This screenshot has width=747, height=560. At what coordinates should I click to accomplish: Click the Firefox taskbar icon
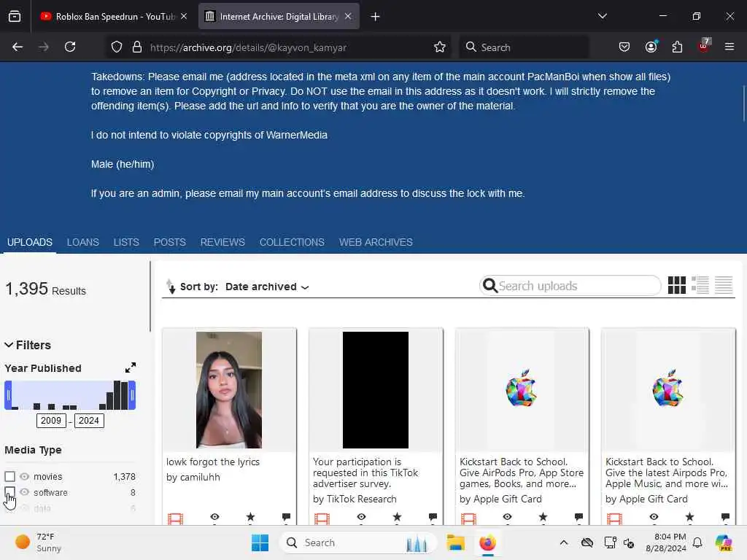tap(488, 542)
